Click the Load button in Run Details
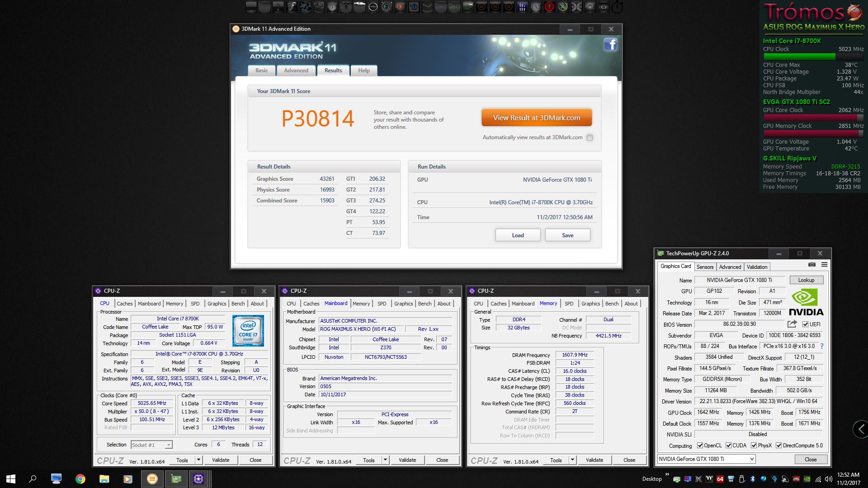This screenshot has height=488, width=868. tap(518, 235)
